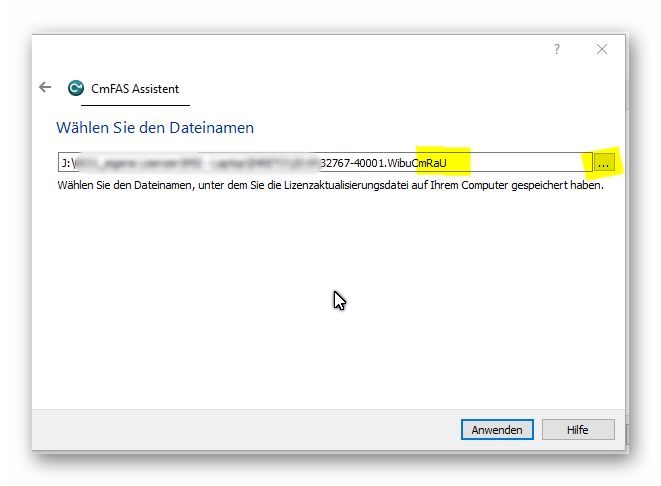Close the CmFAS Assistent dialog
This screenshot has height=486, width=661.
[601, 49]
